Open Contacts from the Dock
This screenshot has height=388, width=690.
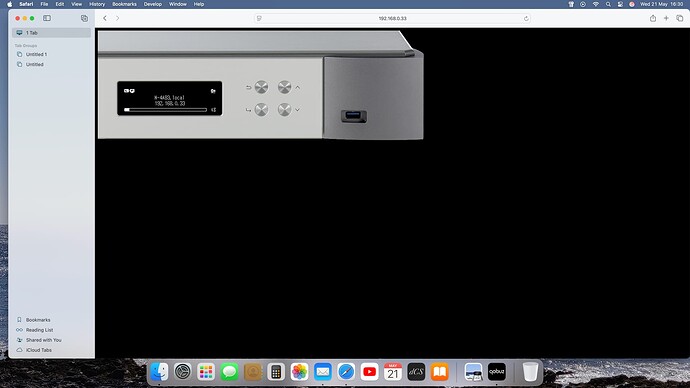(253, 372)
